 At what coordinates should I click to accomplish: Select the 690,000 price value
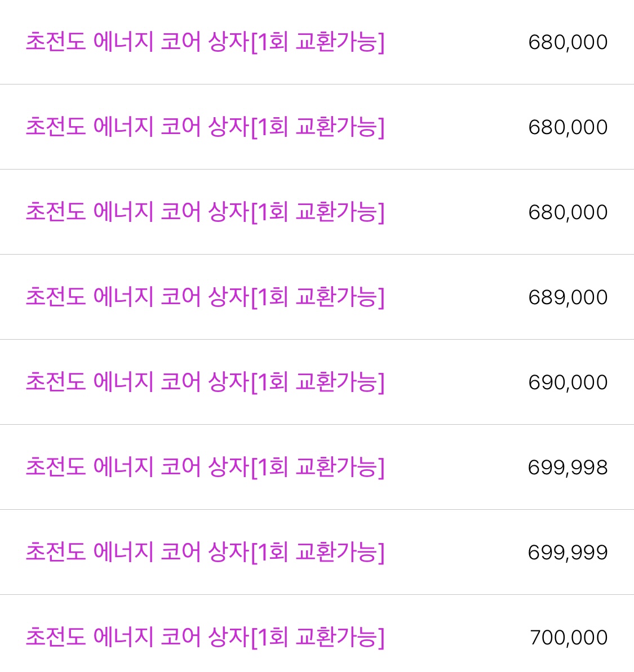[568, 382]
